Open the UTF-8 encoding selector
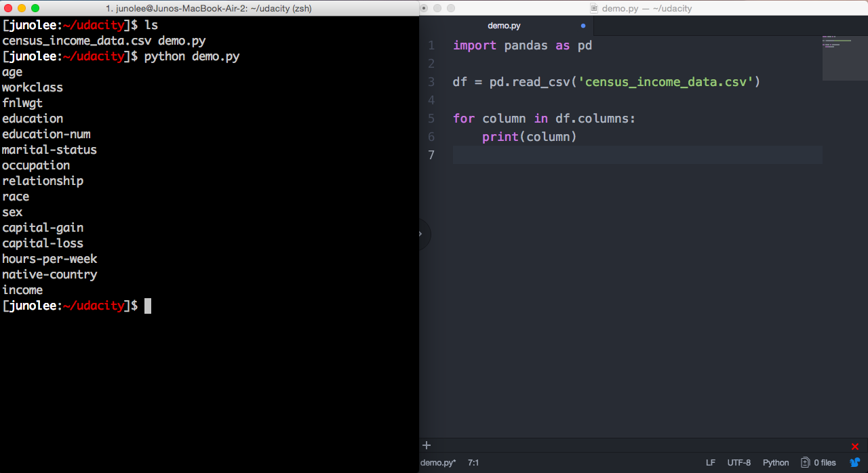 (x=738, y=463)
